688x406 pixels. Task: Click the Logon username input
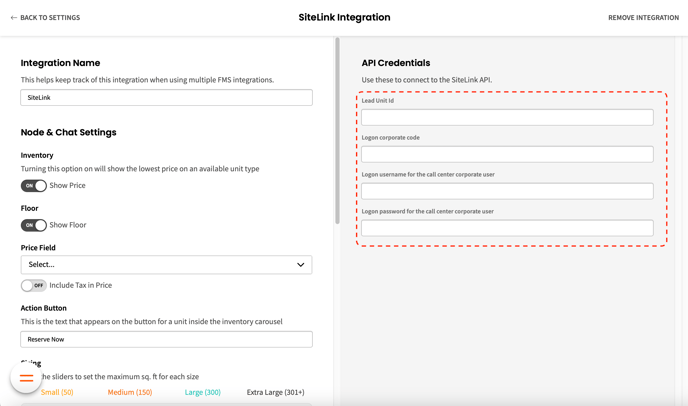point(507,191)
